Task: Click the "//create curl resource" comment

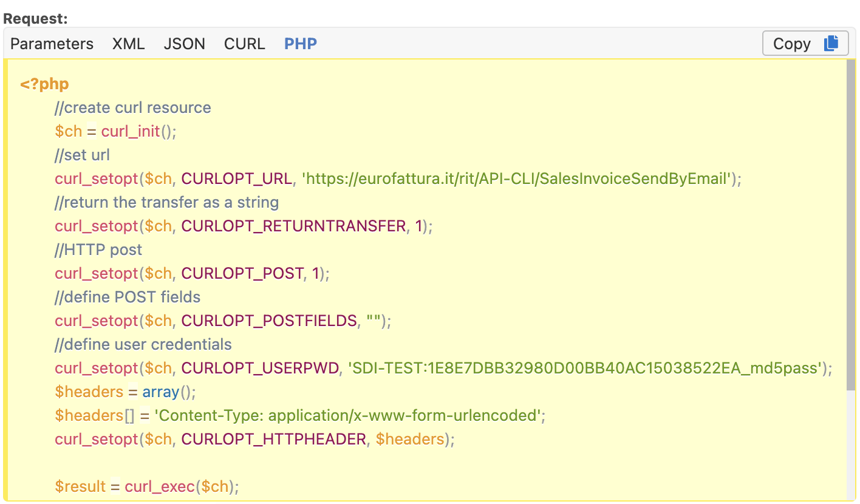Action: tap(132, 107)
